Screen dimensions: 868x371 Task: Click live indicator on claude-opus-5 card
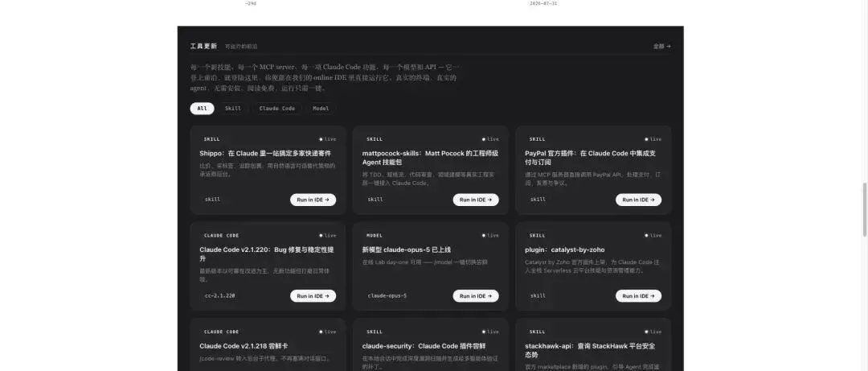[490, 236]
